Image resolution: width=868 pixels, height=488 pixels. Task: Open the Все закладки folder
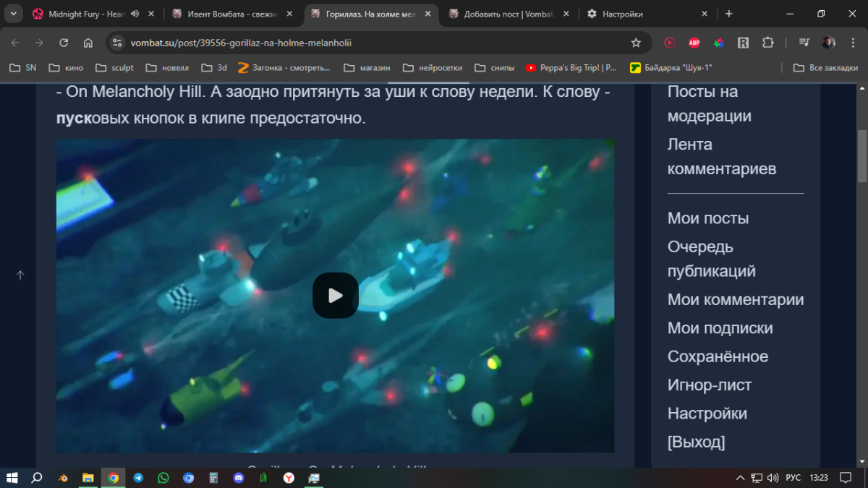825,67
